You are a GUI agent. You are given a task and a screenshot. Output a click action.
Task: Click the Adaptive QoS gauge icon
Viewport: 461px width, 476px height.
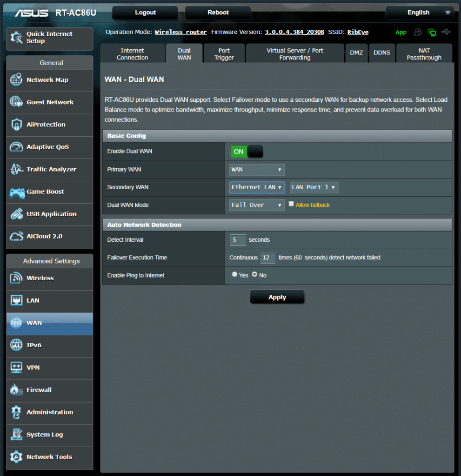tap(16, 147)
